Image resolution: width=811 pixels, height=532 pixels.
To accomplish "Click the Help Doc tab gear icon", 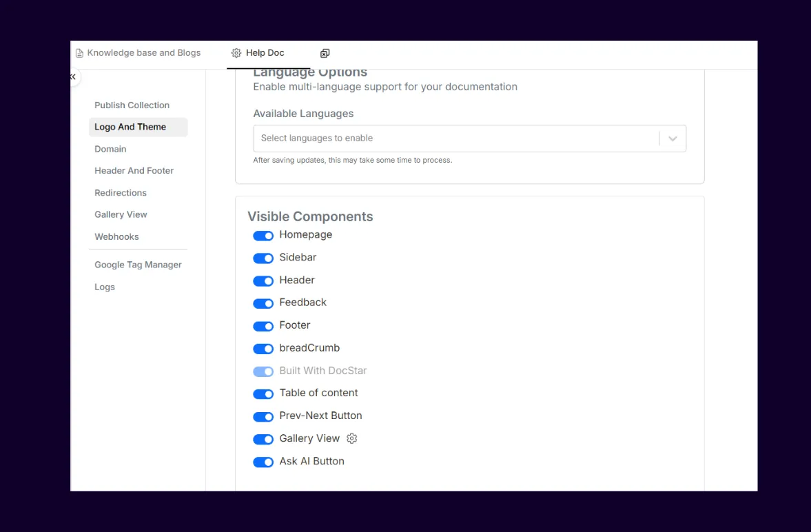I will click(236, 53).
